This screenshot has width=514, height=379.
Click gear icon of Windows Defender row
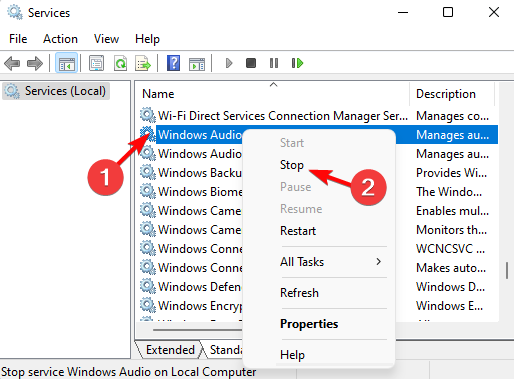coord(148,286)
